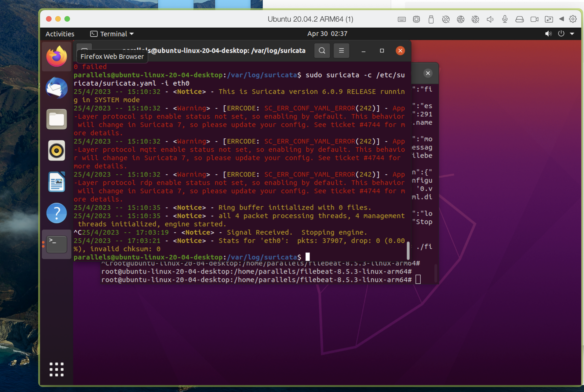This screenshot has width=584, height=392.
Task: Open the Ubuntu power icon in top bar
Action: tap(561, 34)
